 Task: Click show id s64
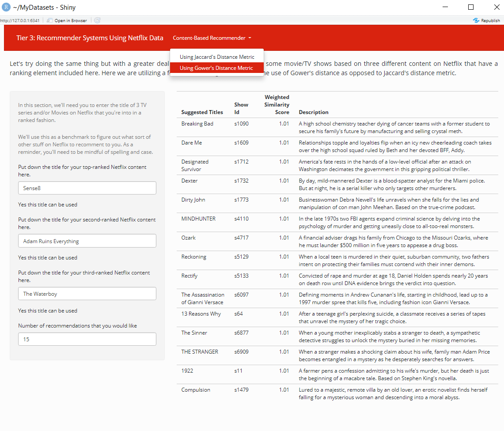[239, 313]
